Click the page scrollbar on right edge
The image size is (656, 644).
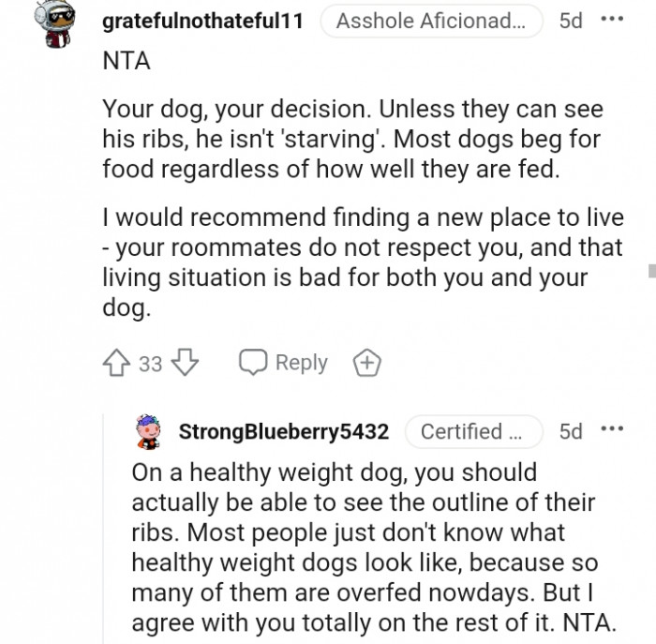[651, 272]
